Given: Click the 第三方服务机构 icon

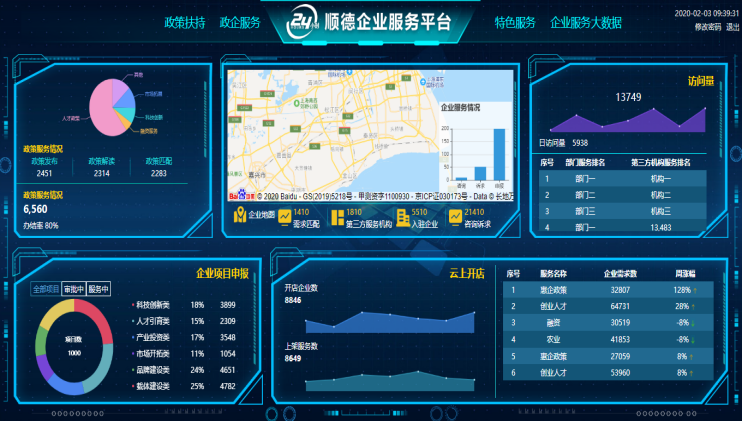Looking at the screenshot, I should tap(336, 215).
